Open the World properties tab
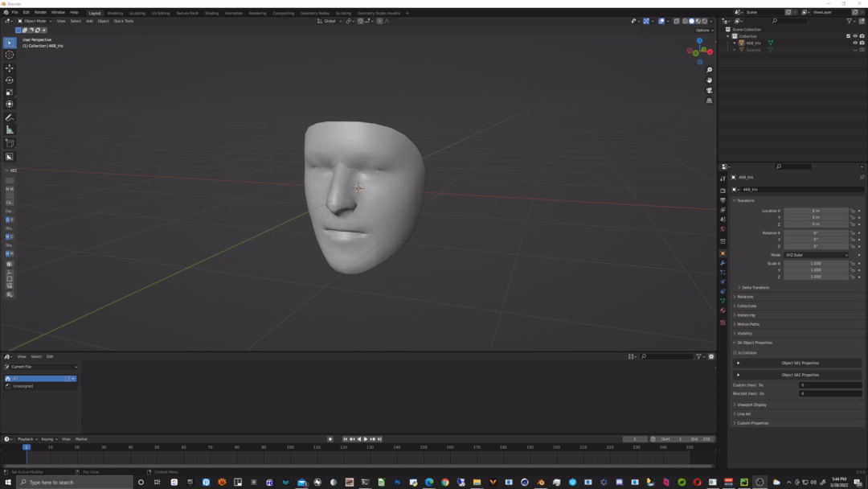868x489 pixels. (723, 228)
